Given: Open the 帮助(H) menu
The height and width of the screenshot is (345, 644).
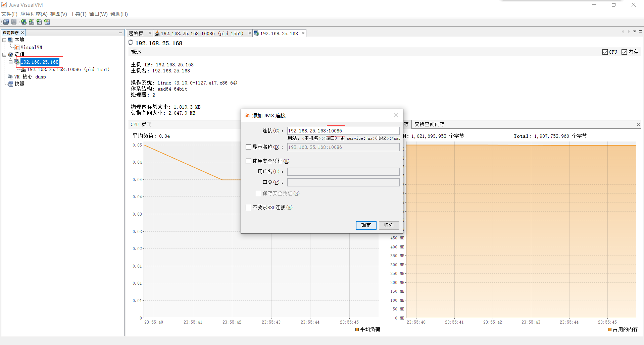Looking at the screenshot, I should pos(119,14).
